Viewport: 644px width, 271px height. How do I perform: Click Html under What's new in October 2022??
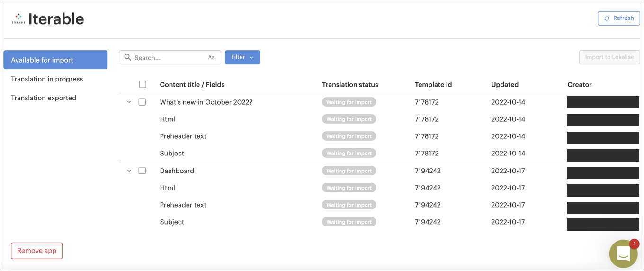click(x=168, y=119)
